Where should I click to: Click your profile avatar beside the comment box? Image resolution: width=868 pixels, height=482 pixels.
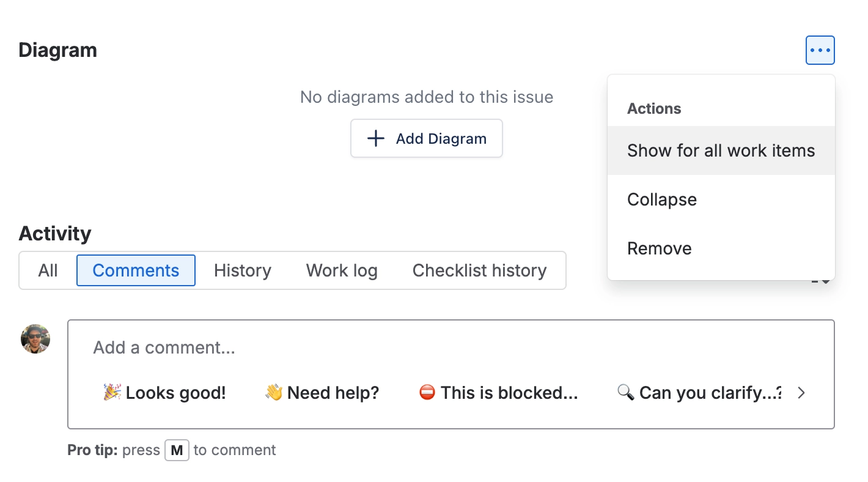35,338
